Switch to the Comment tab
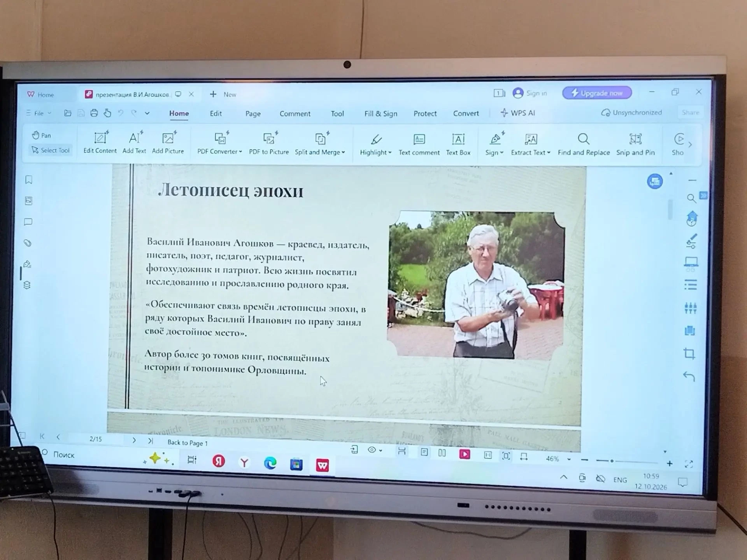Viewport: 747px width, 560px height. 295,114
